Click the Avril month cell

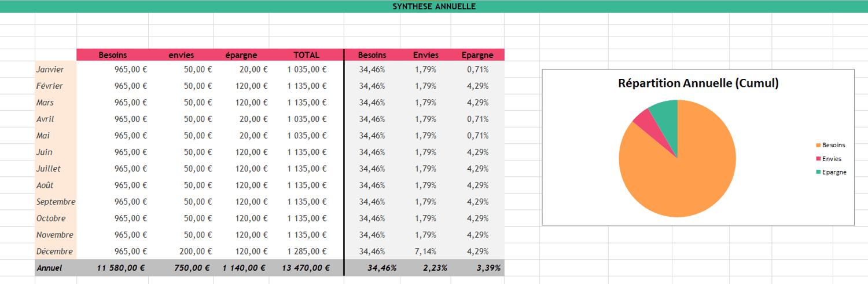56,119
